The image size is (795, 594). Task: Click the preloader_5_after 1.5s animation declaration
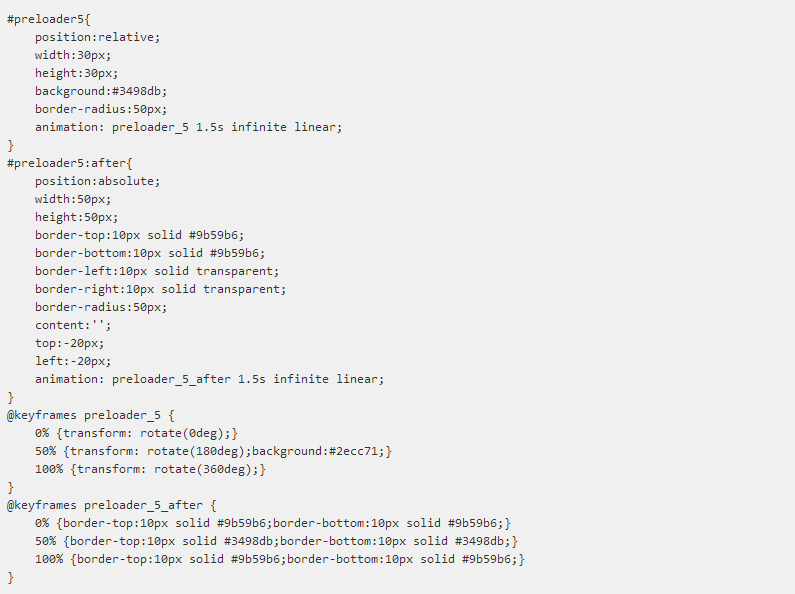[x=209, y=379]
